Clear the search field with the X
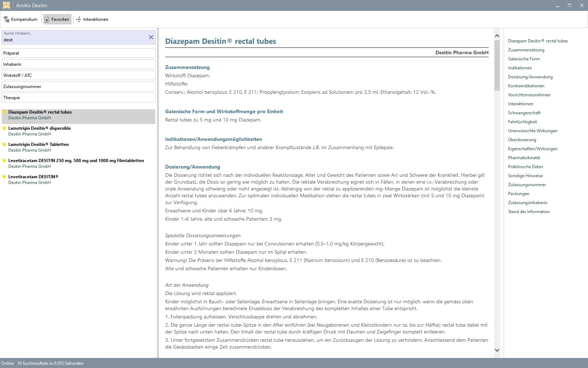This screenshot has width=588, height=368. click(x=151, y=37)
